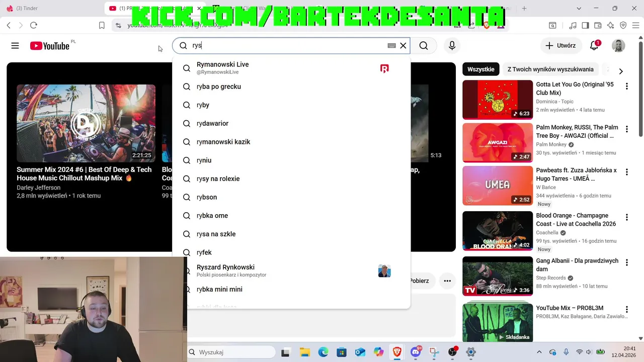Expand chip row with right chevron
The width and height of the screenshot is (644, 362).
point(620,71)
